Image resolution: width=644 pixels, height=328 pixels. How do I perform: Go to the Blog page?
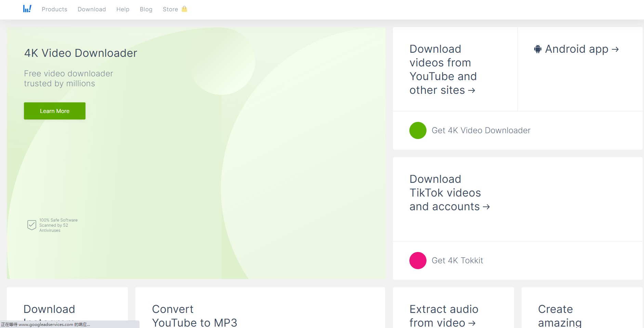[146, 9]
